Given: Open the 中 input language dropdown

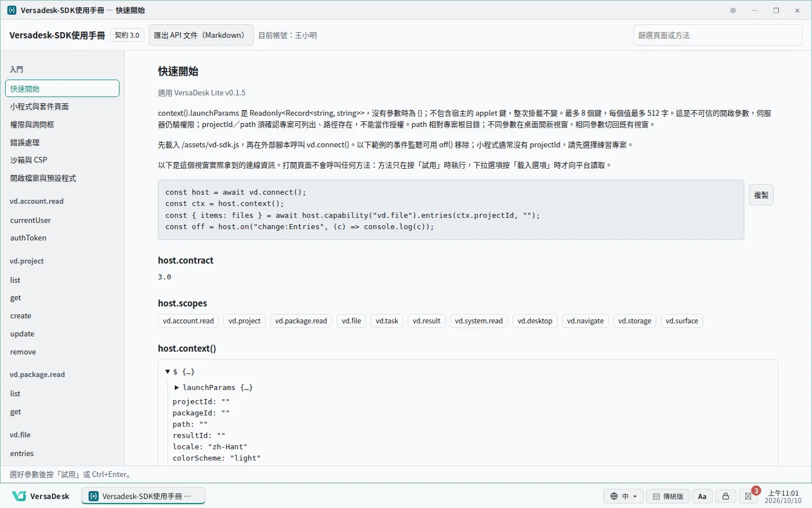Looking at the screenshot, I should [624, 496].
